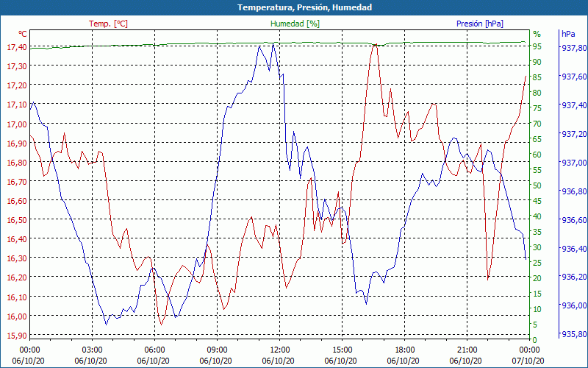Click the 07/10/20 date label
Screen dimensions: 588x368
coord(528,361)
